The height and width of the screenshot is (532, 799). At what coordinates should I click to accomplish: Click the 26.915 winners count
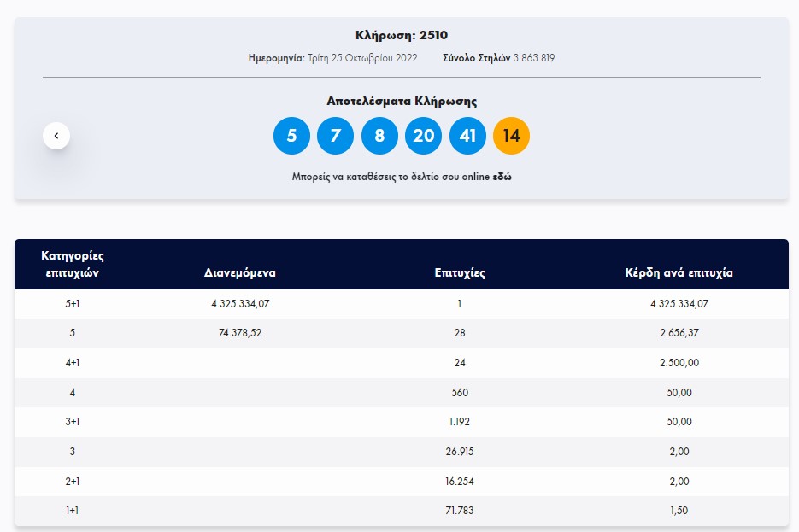(460, 452)
